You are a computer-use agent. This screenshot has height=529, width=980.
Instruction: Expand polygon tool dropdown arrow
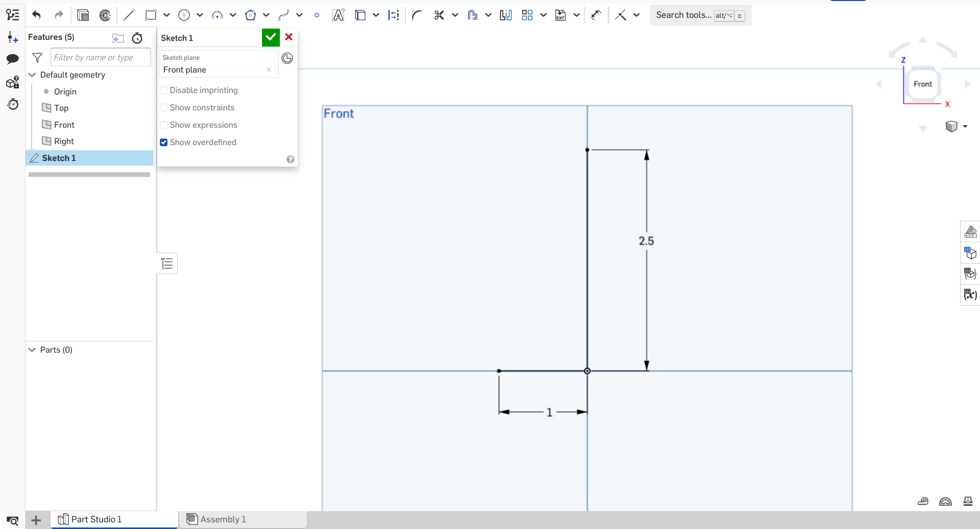coord(266,15)
